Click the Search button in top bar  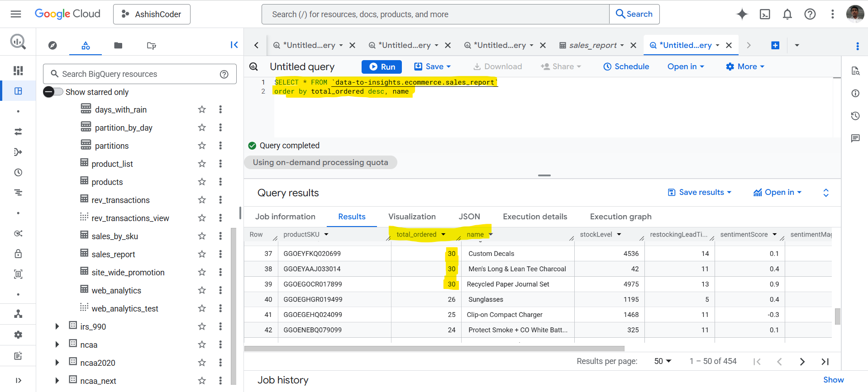pos(634,14)
